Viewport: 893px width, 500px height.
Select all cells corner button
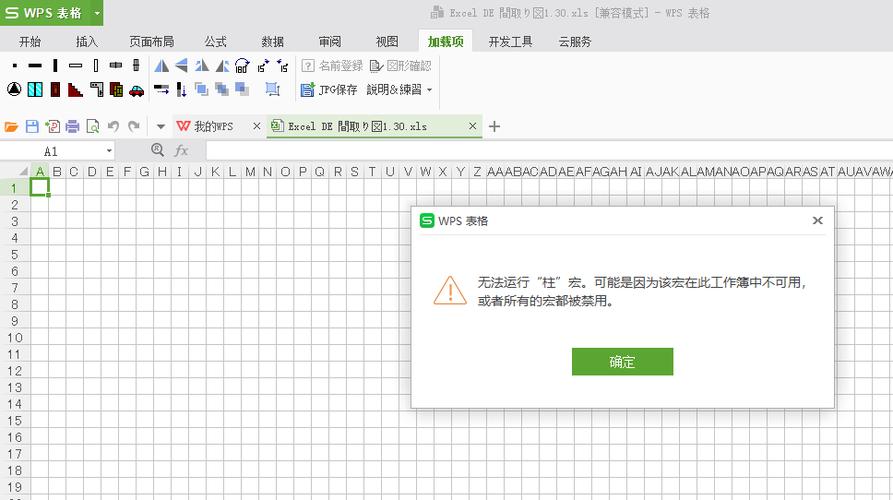coord(23,171)
